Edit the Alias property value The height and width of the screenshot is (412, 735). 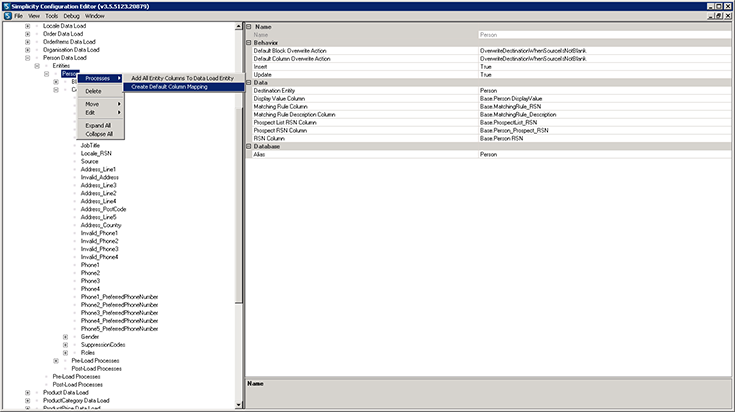[604, 154]
